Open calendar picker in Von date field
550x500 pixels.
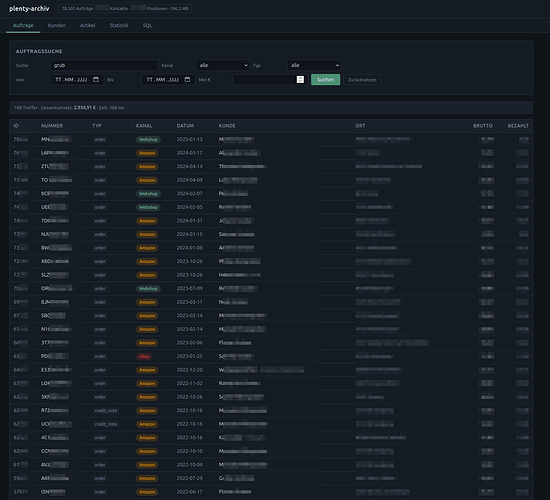tap(96, 80)
